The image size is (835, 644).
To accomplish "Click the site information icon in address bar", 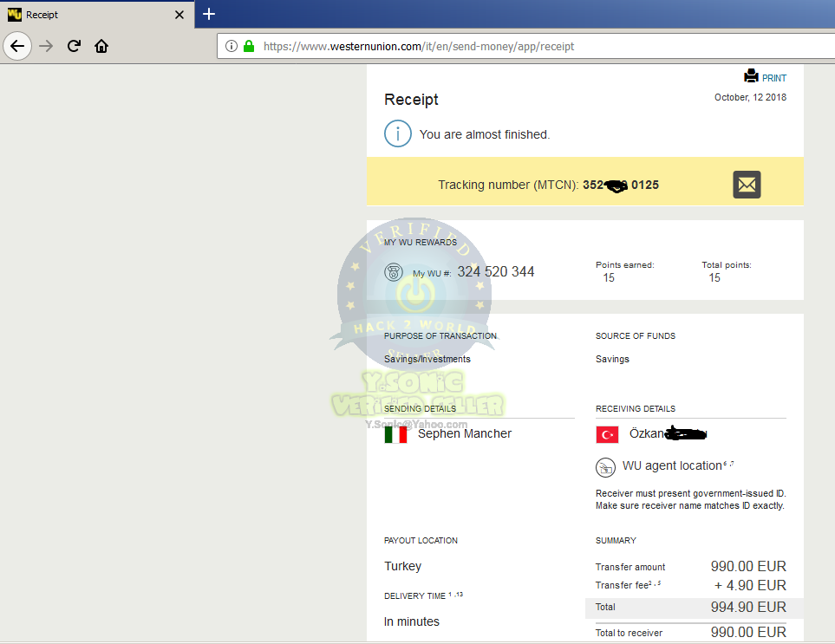I will [x=232, y=46].
